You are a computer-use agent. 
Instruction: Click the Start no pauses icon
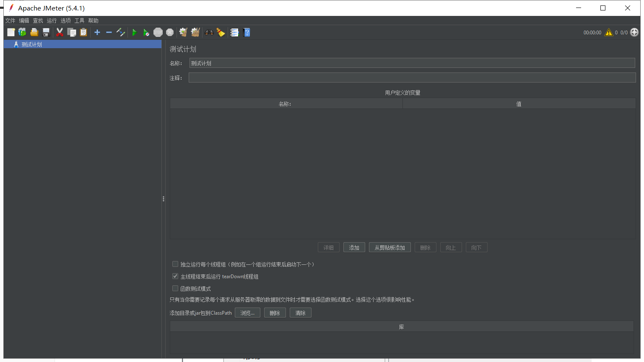pyautogui.click(x=146, y=32)
